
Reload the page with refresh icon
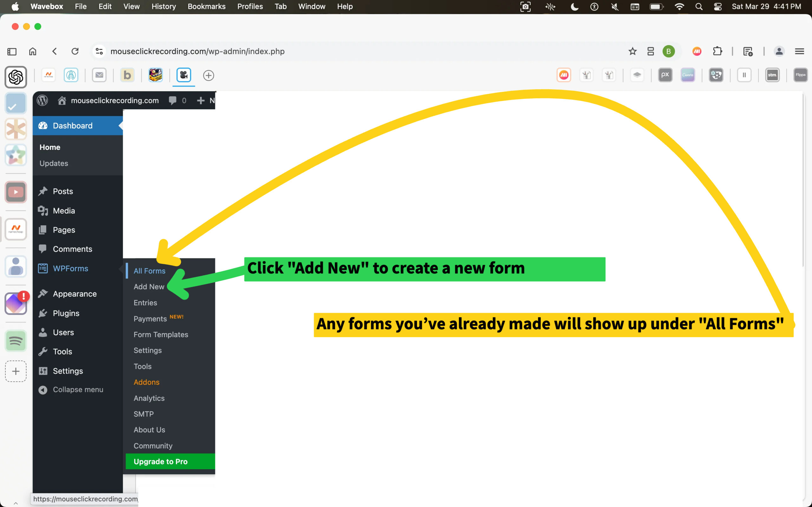pyautogui.click(x=75, y=51)
